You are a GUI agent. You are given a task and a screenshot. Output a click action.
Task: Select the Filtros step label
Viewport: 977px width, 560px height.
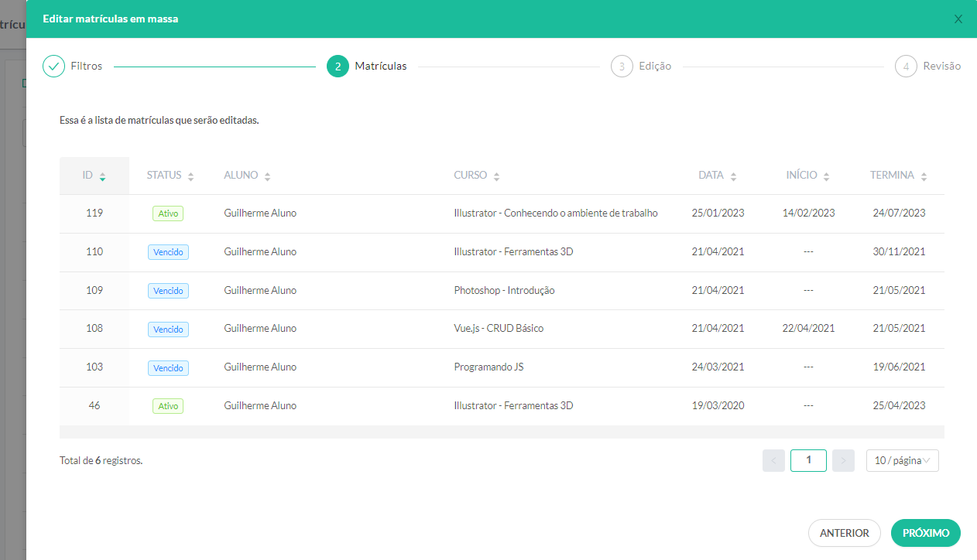[87, 67]
